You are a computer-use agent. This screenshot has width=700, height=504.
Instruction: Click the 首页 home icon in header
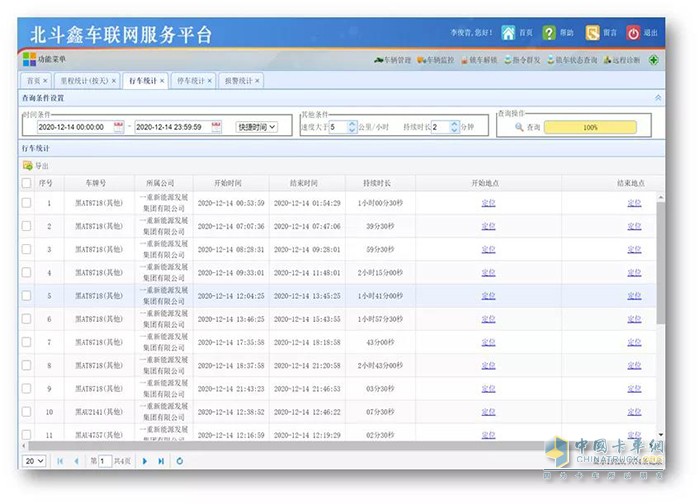click(509, 33)
